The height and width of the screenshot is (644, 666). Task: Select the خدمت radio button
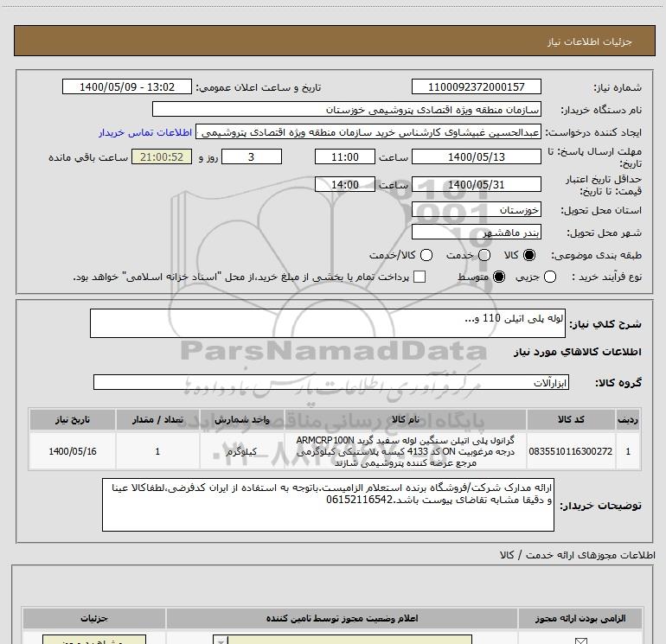point(484,255)
